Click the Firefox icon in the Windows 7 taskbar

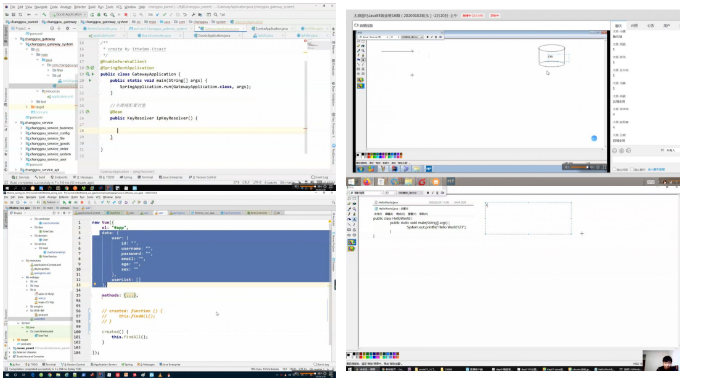[x=367, y=182]
